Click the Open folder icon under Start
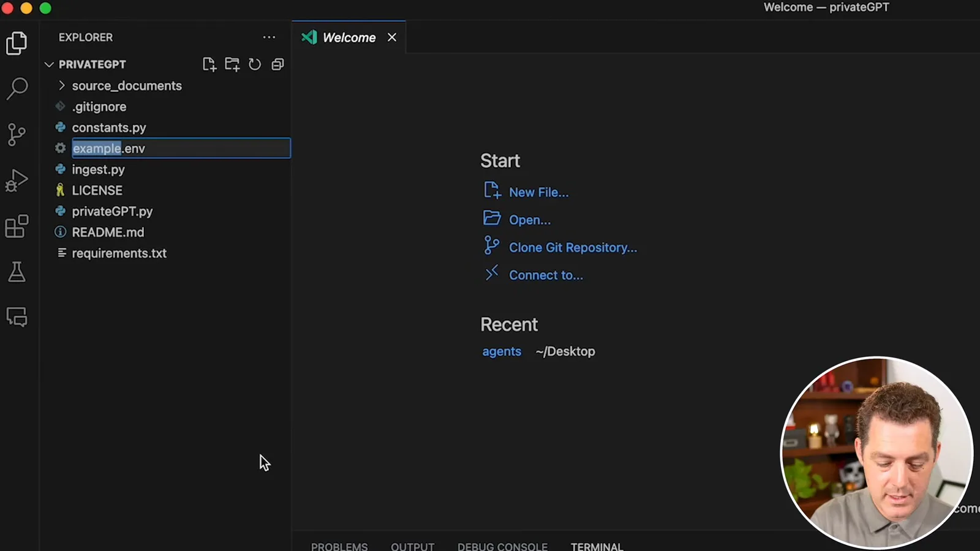The image size is (980, 551). click(x=492, y=218)
